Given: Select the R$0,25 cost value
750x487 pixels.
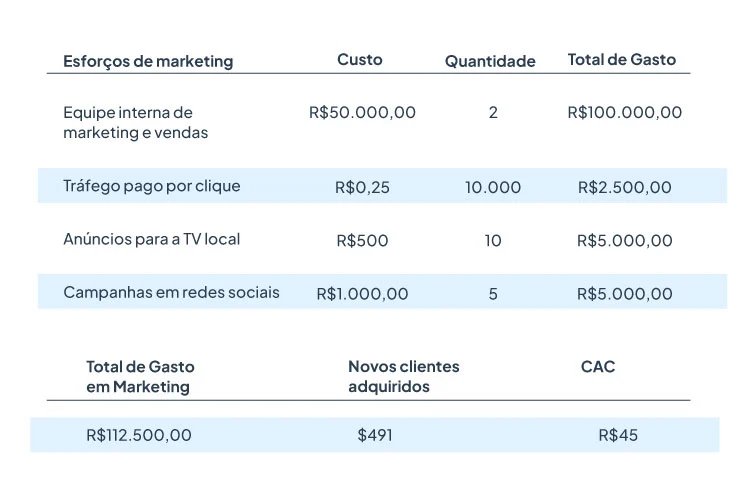Looking at the screenshot, I should pyautogui.click(x=362, y=187).
